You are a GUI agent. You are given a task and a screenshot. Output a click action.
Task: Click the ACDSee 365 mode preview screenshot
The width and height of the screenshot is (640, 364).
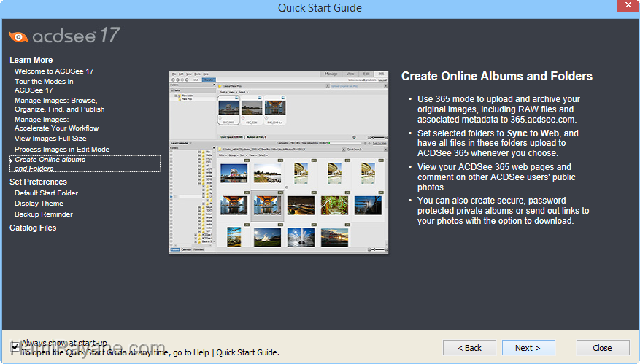pos(278,162)
